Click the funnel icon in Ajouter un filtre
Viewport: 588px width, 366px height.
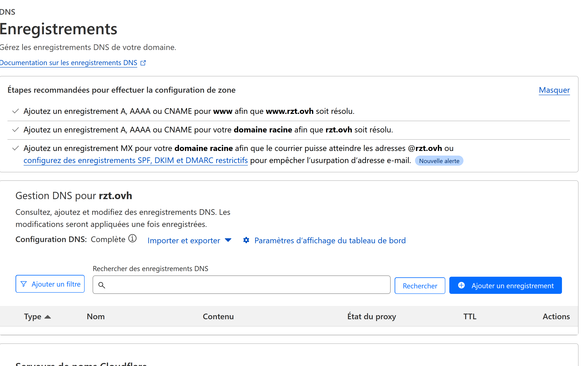tap(23, 284)
